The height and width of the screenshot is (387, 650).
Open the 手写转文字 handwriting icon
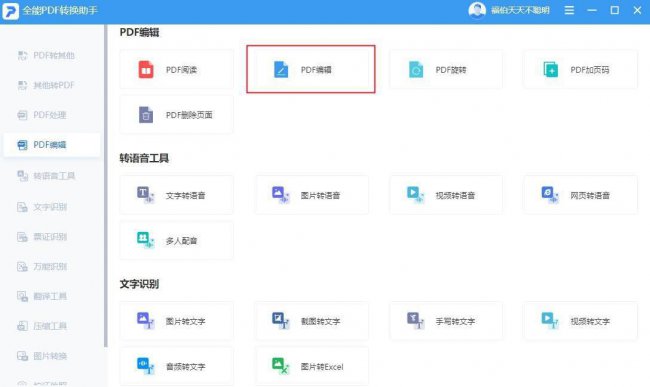click(x=415, y=321)
